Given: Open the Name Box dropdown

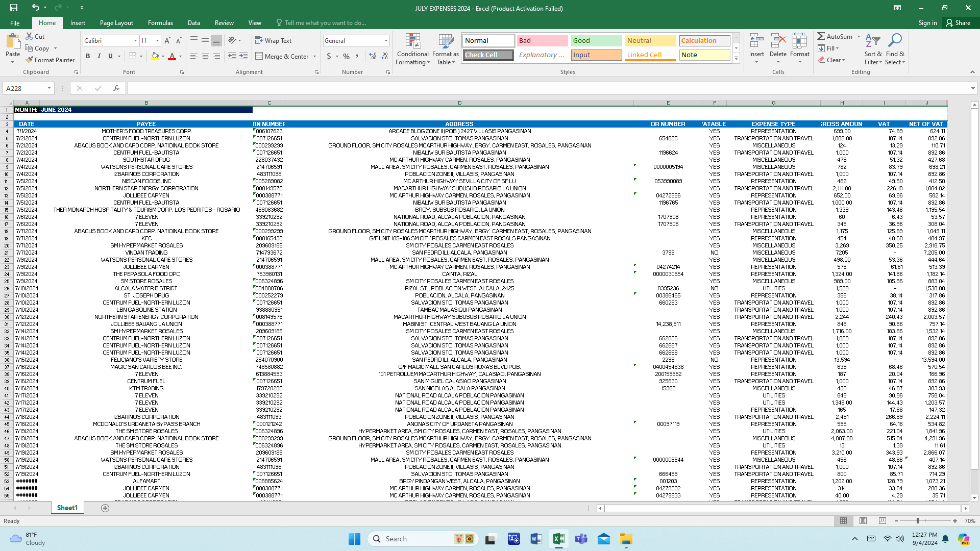Looking at the screenshot, I should (49, 88).
